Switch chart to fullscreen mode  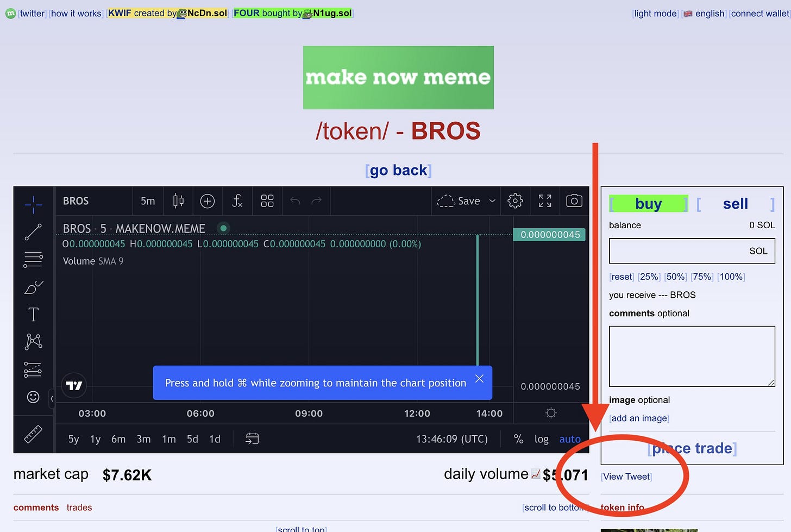click(x=545, y=201)
